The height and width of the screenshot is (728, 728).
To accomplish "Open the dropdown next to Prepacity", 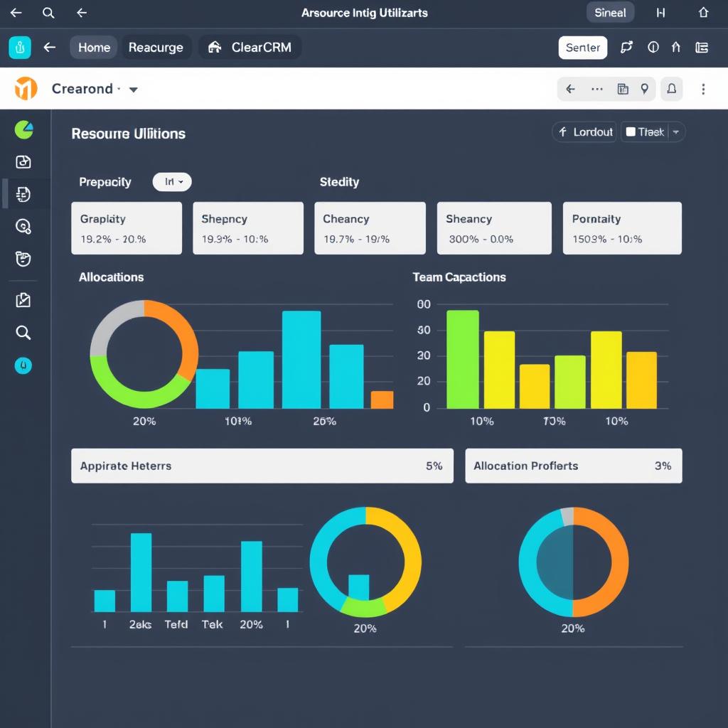I will point(171,182).
